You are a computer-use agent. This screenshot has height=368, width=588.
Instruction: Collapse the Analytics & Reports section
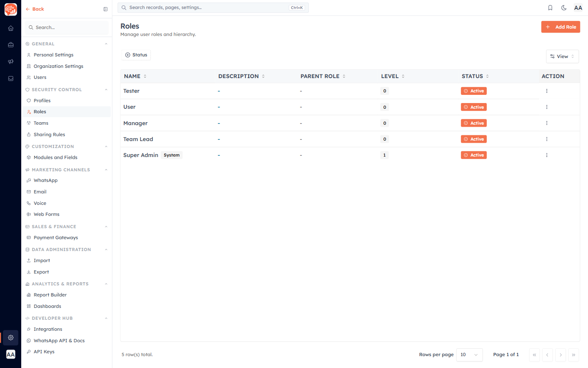106,284
